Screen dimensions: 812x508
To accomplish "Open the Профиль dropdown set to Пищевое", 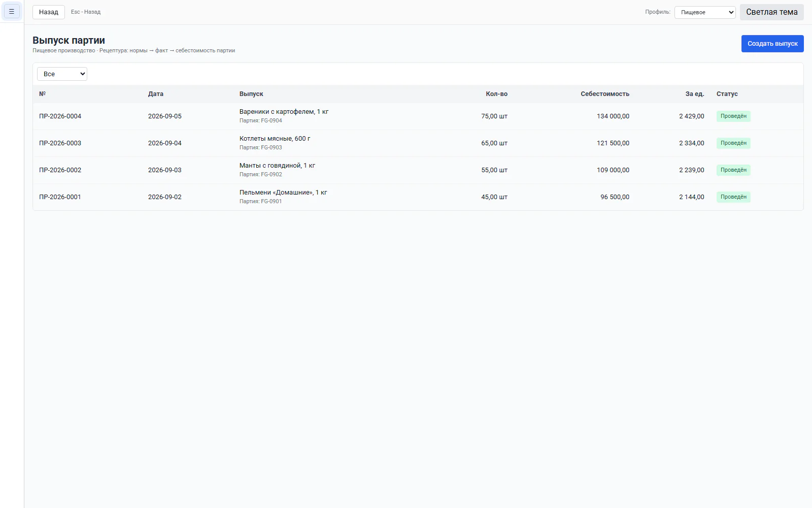I will (x=705, y=12).
